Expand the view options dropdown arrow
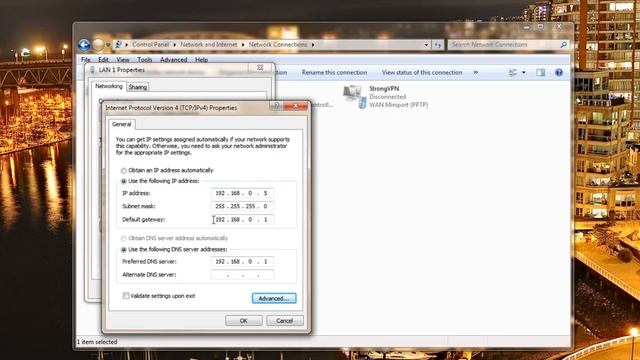 [x=524, y=73]
